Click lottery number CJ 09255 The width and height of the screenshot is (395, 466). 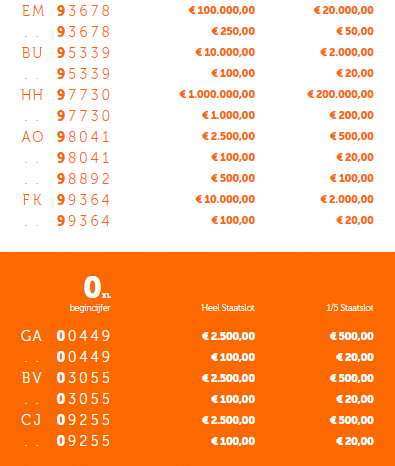[x=66, y=420]
